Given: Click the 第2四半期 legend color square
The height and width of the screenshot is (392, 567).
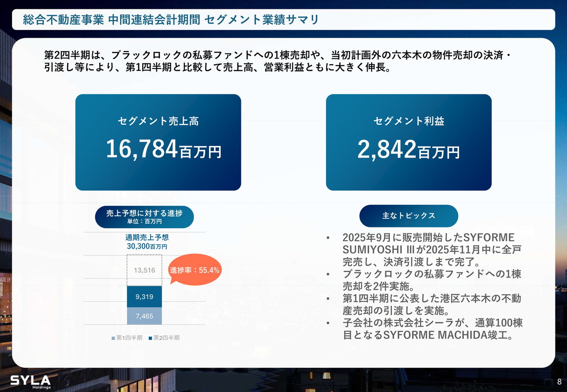Looking at the screenshot, I should pos(151,338).
